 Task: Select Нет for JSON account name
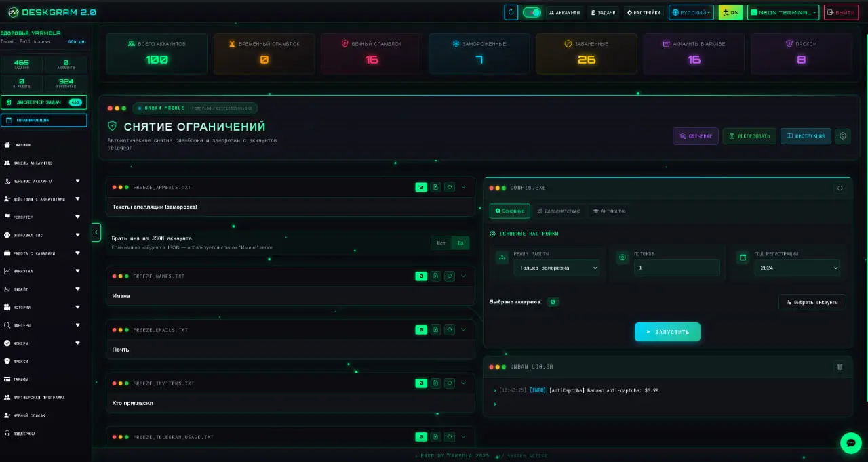pos(441,243)
